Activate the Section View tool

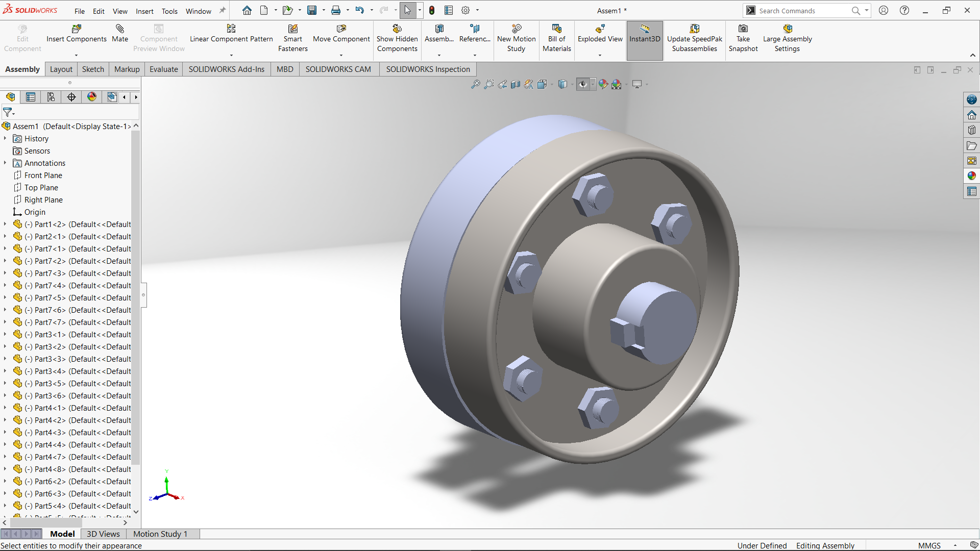(x=516, y=84)
